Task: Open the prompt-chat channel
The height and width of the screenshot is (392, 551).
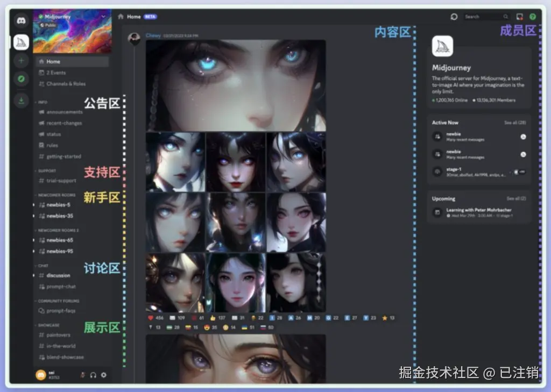Action: tap(72, 287)
